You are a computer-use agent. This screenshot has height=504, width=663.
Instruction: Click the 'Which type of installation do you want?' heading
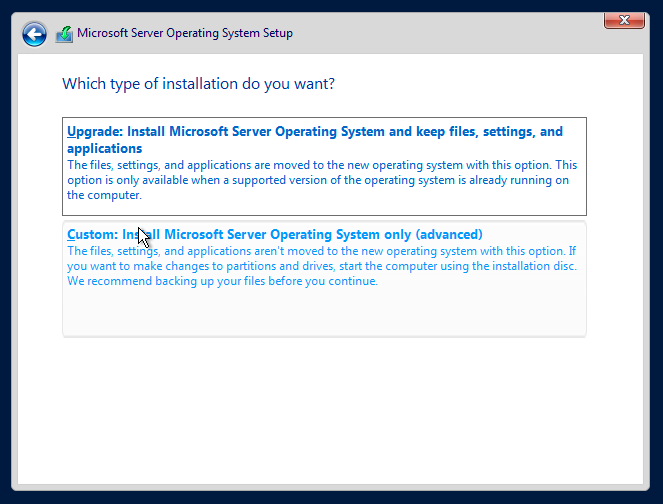[x=198, y=84]
